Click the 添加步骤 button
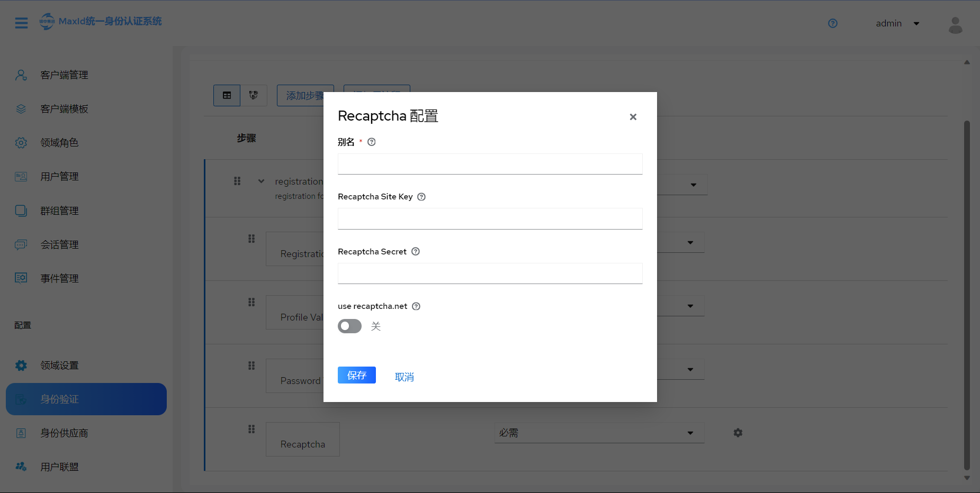Image resolution: width=980 pixels, height=493 pixels. (301, 95)
